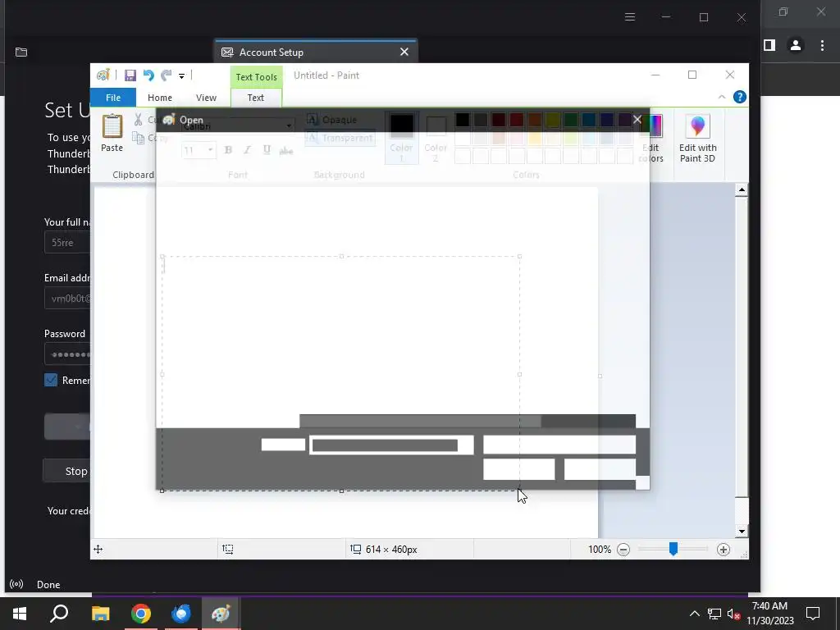Open the Chrome three-dot menu

tap(822, 46)
